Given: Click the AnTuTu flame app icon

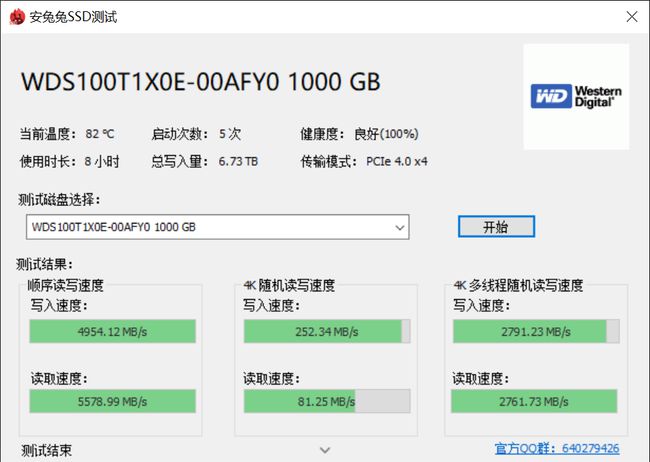Looking at the screenshot, I should 17,17.
